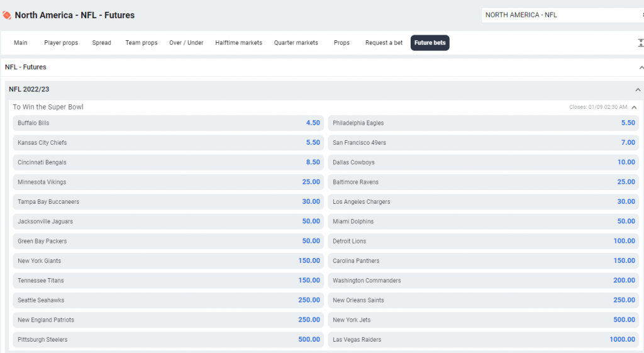644x353 pixels.
Task: Open the Player props tab
Action: 61,43
